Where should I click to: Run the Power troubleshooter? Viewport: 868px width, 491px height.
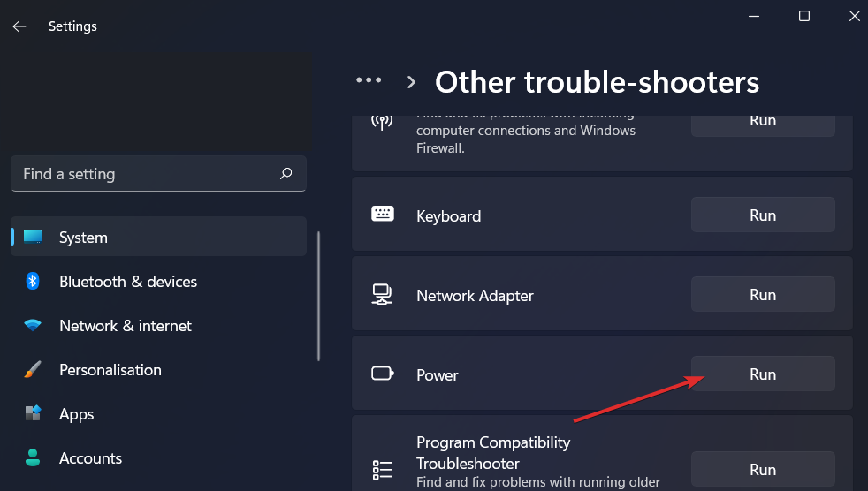point(763,374)
